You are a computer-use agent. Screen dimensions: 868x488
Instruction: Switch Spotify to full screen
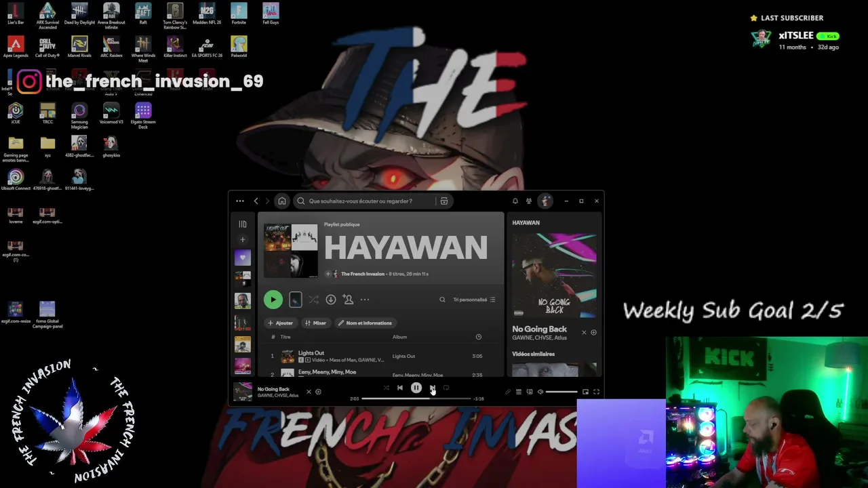pyautogui.click(x=597, y=392)
